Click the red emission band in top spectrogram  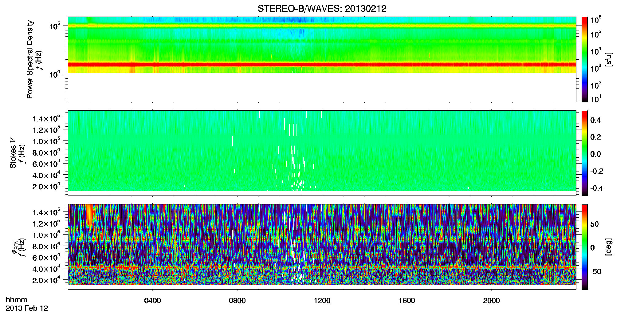[322, 65]
